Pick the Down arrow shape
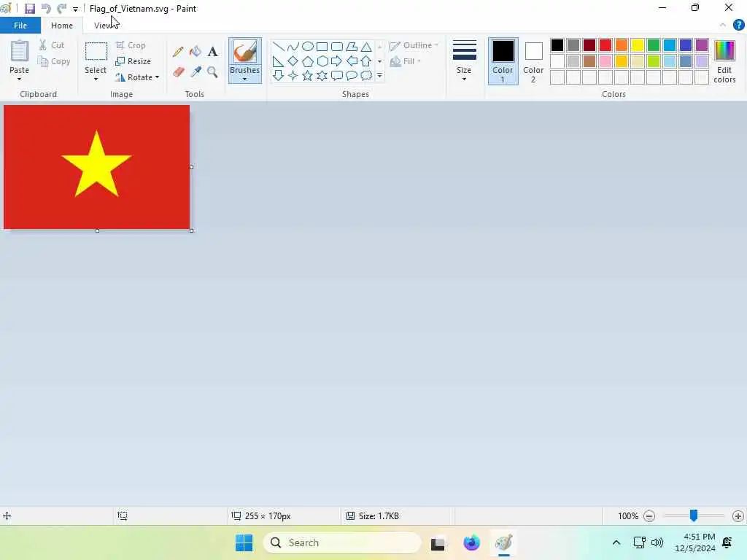747x560 pixels. tap(279, 76)
